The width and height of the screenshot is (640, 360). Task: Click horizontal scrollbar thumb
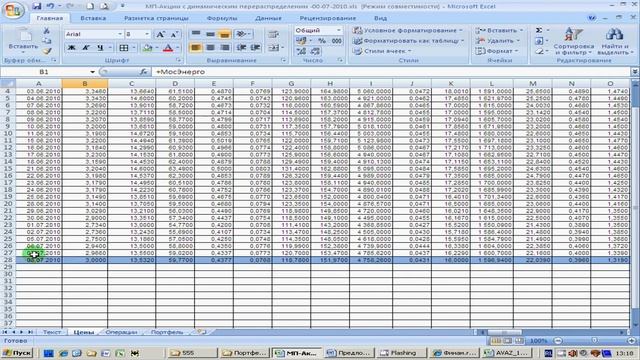tap(504, 332)
